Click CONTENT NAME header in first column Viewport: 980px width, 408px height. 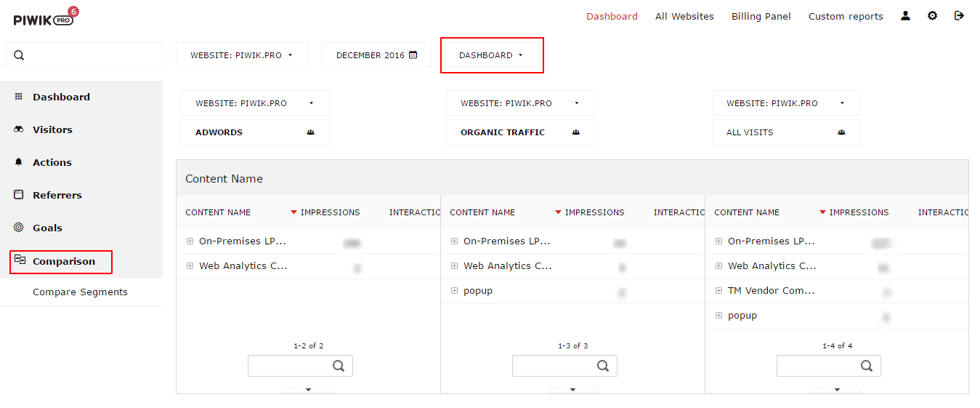click(x=218, y=212)
